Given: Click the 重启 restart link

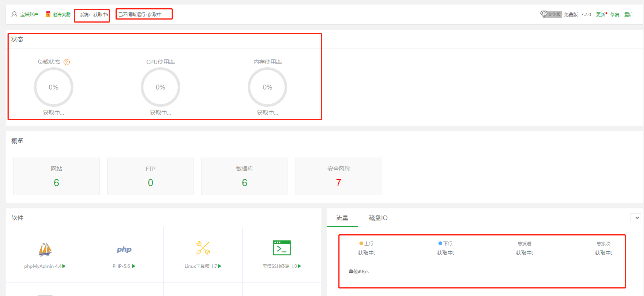Looking at the screenshot, I should 629,15.
